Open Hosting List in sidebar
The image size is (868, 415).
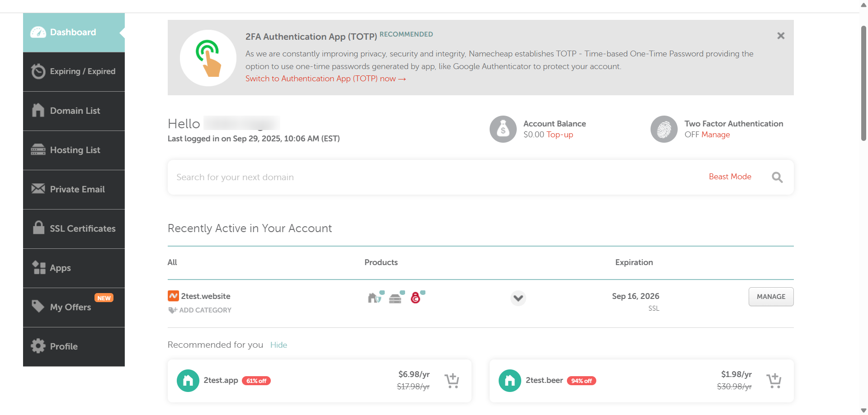[x=74, y=150]
